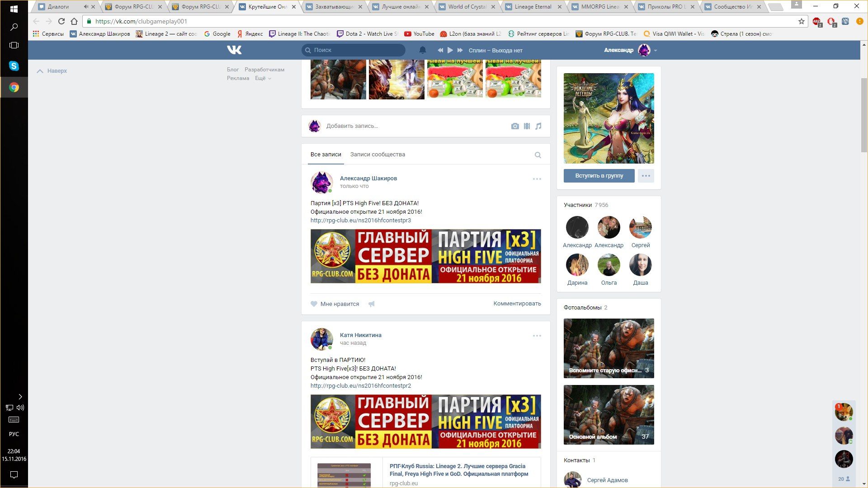Open options dots on Катя Никитина's post

click(x=537, y=336)
